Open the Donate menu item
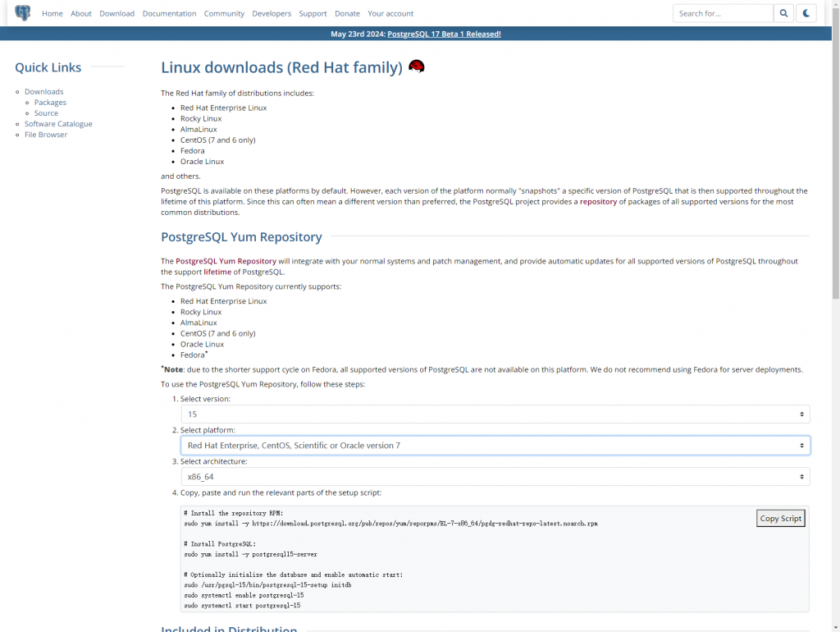 click(347, 13)
